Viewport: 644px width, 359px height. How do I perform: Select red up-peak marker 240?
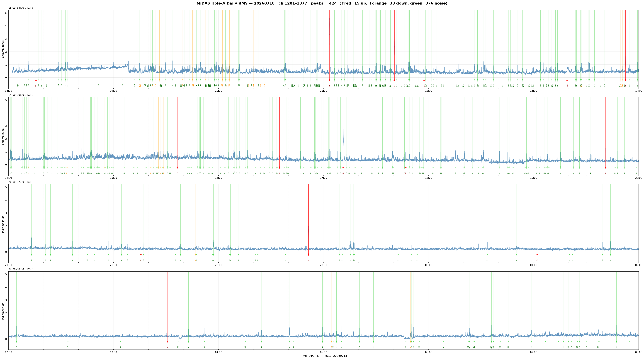tap(177, 167)
